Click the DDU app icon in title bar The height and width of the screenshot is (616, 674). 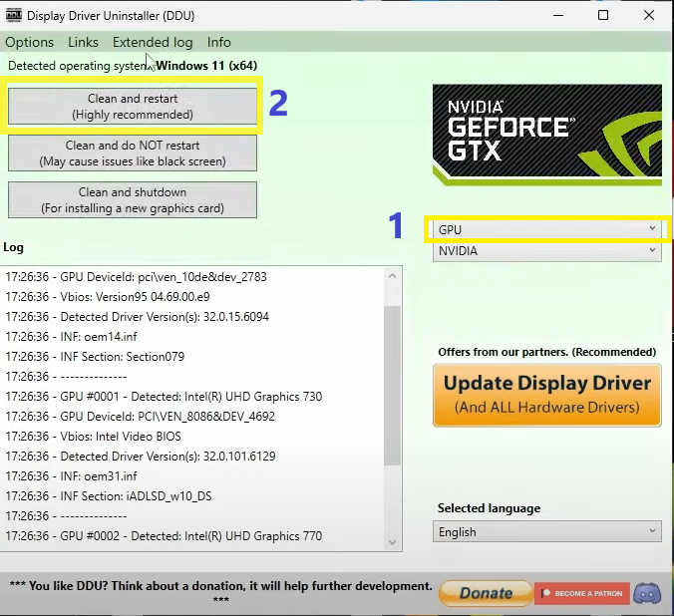[14, 15]
